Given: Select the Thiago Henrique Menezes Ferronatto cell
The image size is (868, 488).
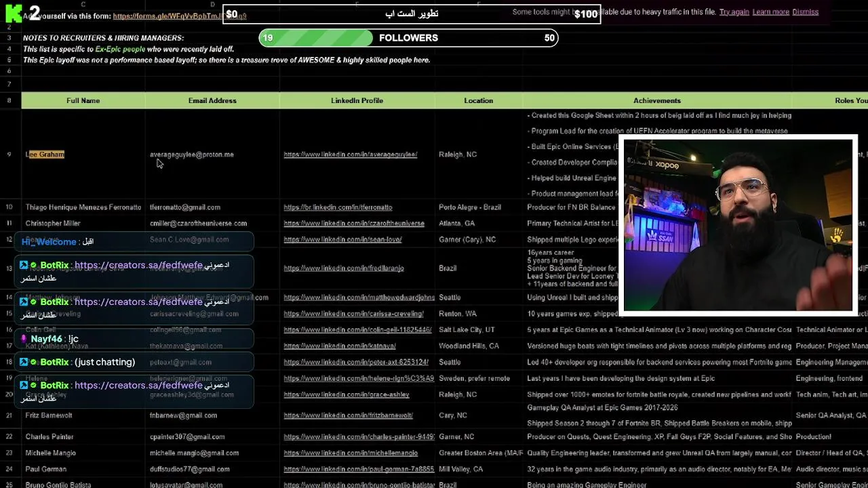Looking at the screenshot, I should [x=83, y=207].
